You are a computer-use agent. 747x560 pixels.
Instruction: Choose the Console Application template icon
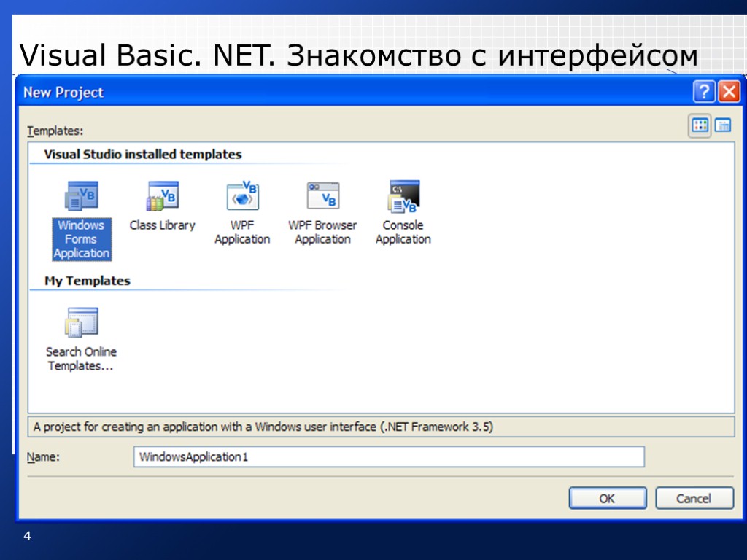pos(403,195)
